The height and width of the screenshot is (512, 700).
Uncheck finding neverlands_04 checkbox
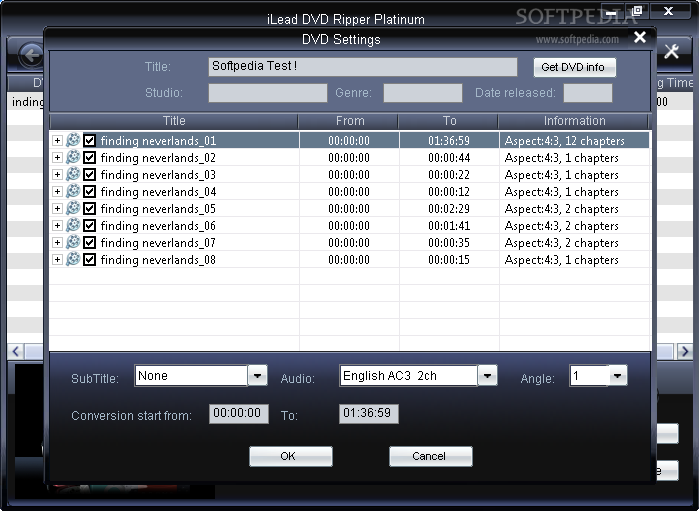coord(90,191)
